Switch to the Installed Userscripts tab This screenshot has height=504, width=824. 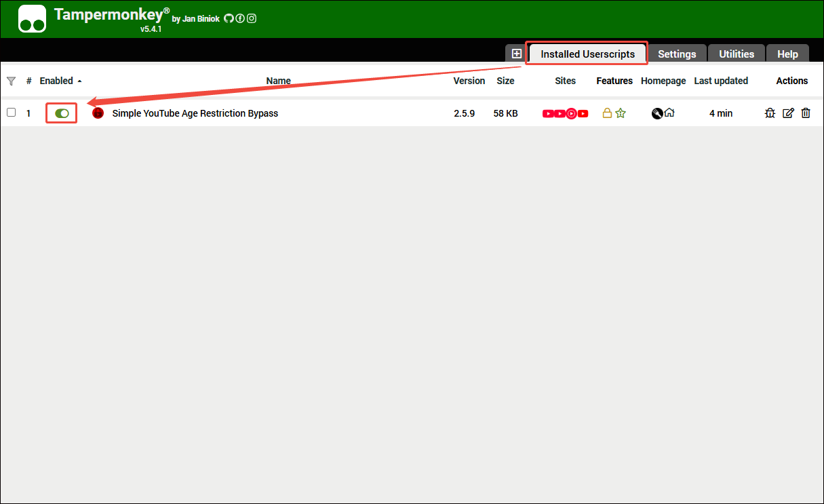pos(587,54)
